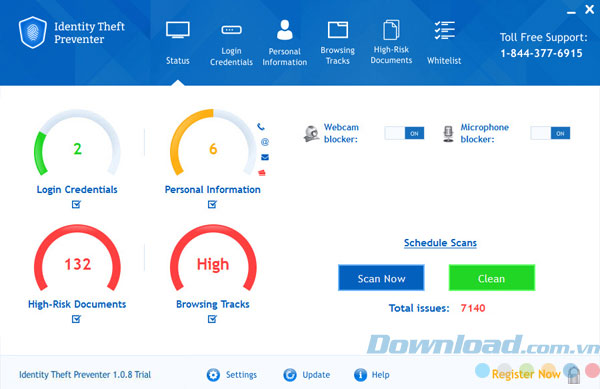This screenshot has width=600, height=389.
Task: Close the Identity Theft Preventer window
Action: pos(590,9)
